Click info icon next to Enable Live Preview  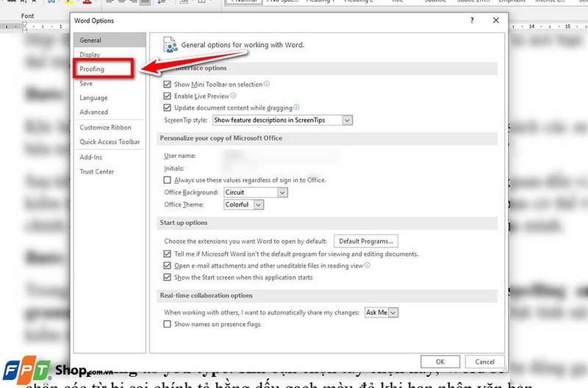pos(233,96)
